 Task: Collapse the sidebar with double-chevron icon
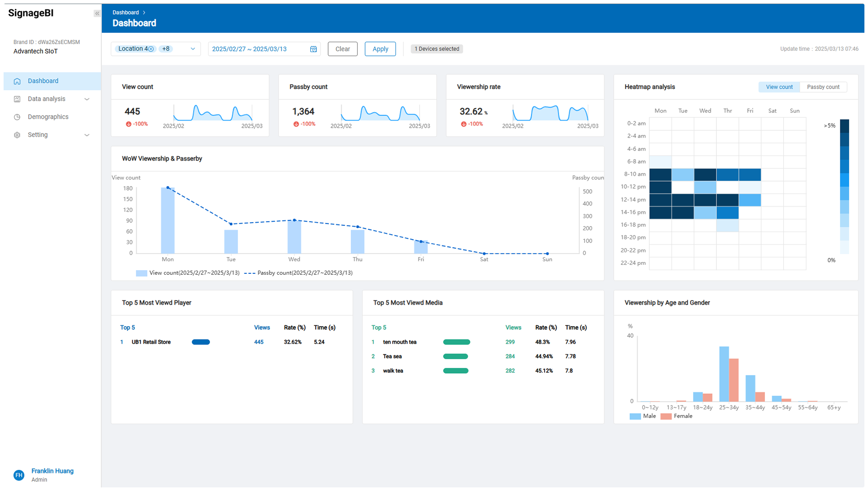click(97, 13)
